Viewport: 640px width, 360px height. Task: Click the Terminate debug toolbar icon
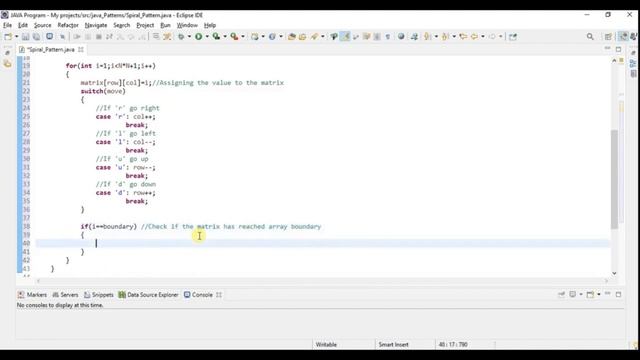(x=99, y=37)
